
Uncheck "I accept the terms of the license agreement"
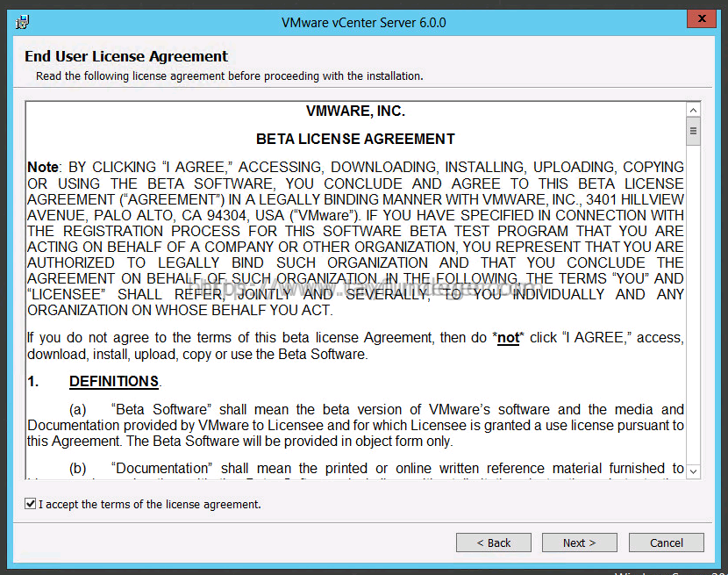30,503
